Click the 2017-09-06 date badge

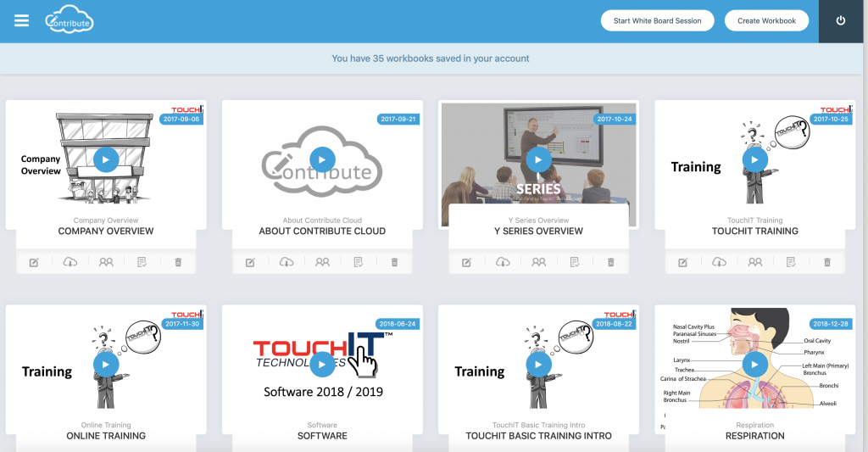(x=181, y=119)
